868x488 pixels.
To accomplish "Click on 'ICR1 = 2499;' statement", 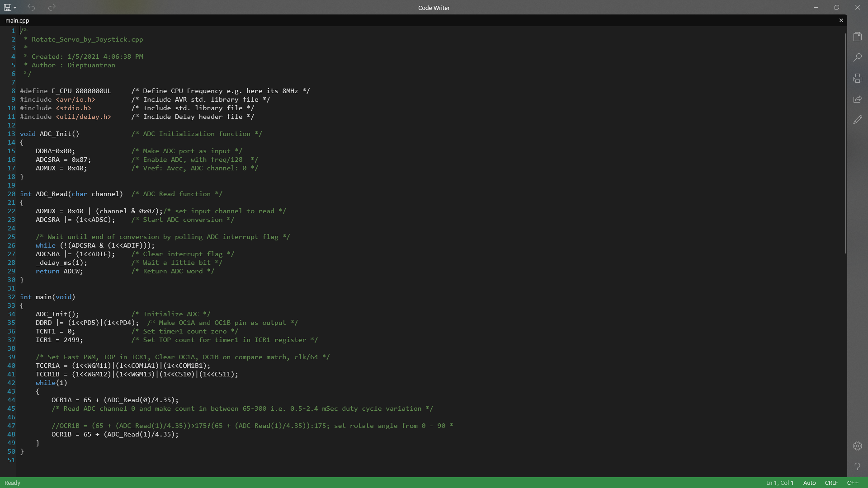I will 60,340.
